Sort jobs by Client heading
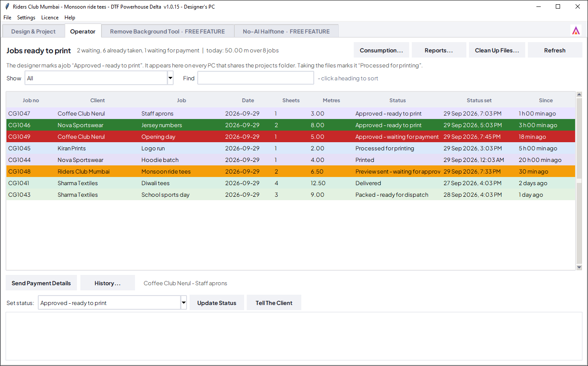 (98, 101)
